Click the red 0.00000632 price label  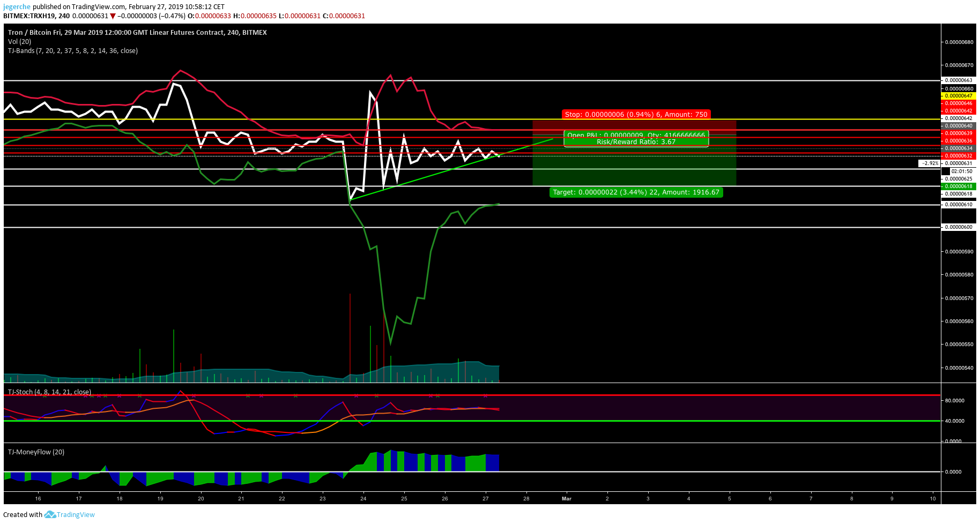click(x=958, y=156)
